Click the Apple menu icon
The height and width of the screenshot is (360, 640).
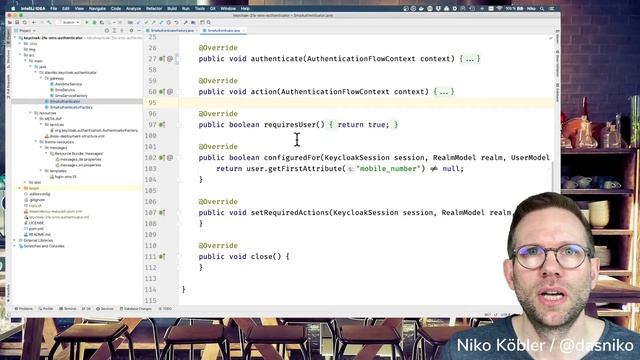13,8
